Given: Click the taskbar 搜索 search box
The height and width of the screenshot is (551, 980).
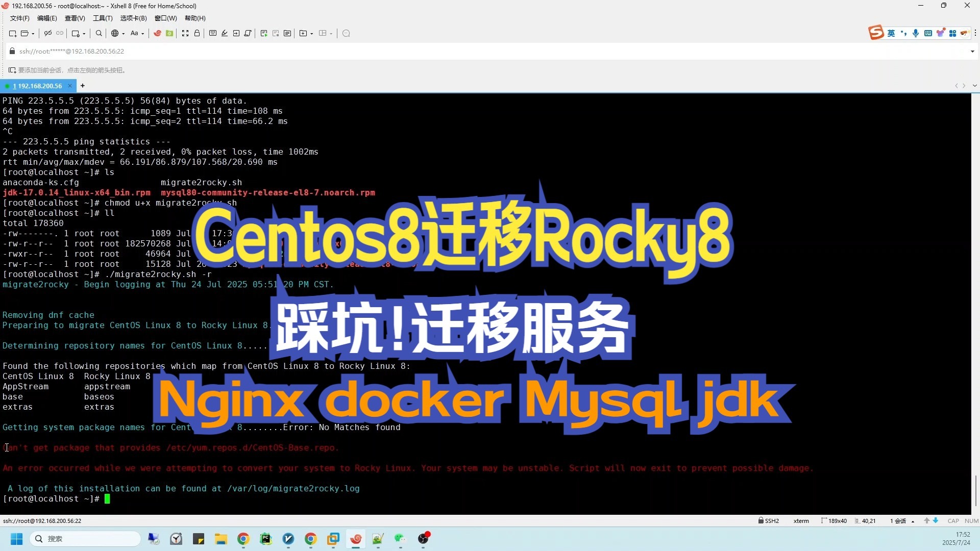Looking at the screenshot, I should pyautogui.click(x=85, y=539).
